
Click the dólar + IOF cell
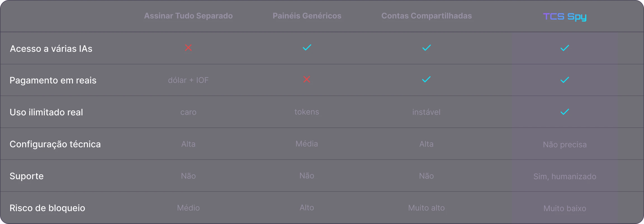click(188, 80)
